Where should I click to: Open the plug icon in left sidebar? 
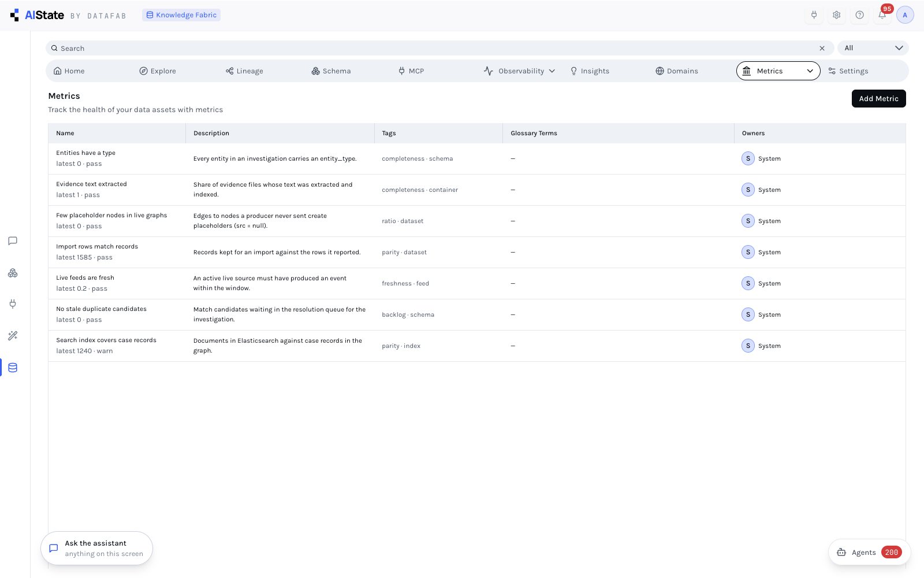coord(13,304)
